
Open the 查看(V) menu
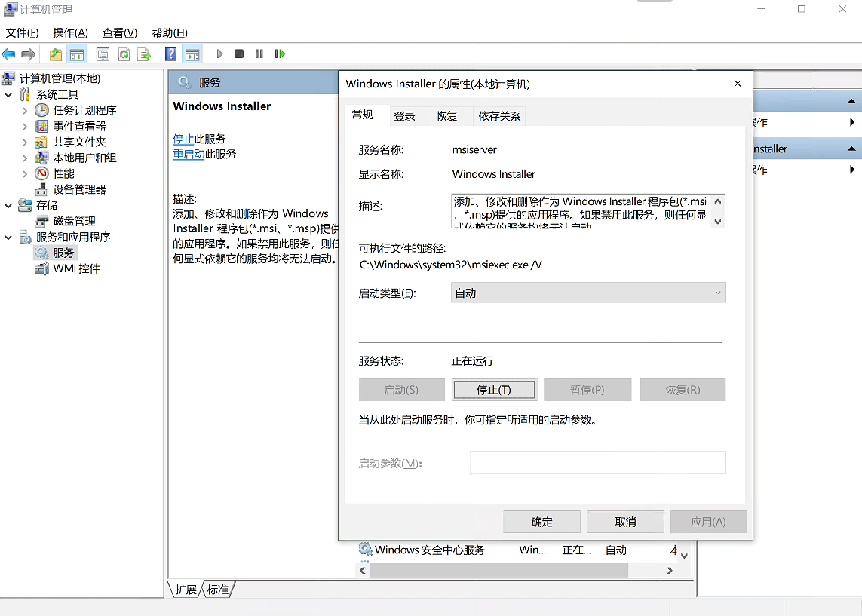click(x=120, y=33)
